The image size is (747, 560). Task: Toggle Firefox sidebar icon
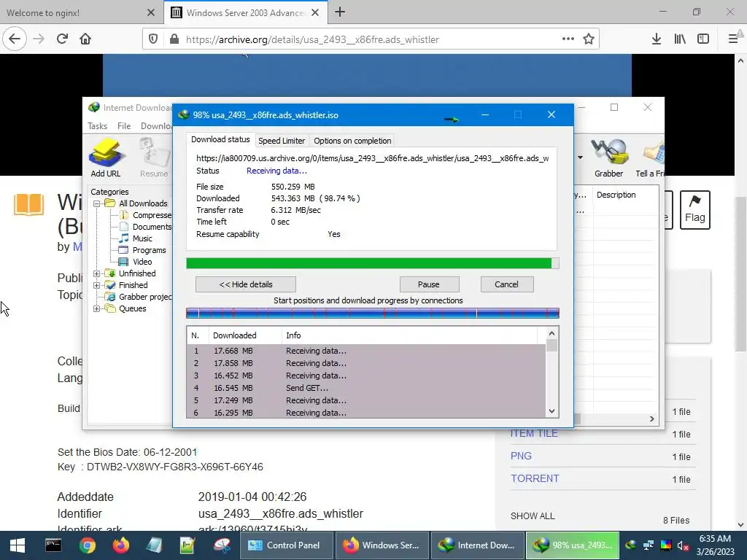703,39
